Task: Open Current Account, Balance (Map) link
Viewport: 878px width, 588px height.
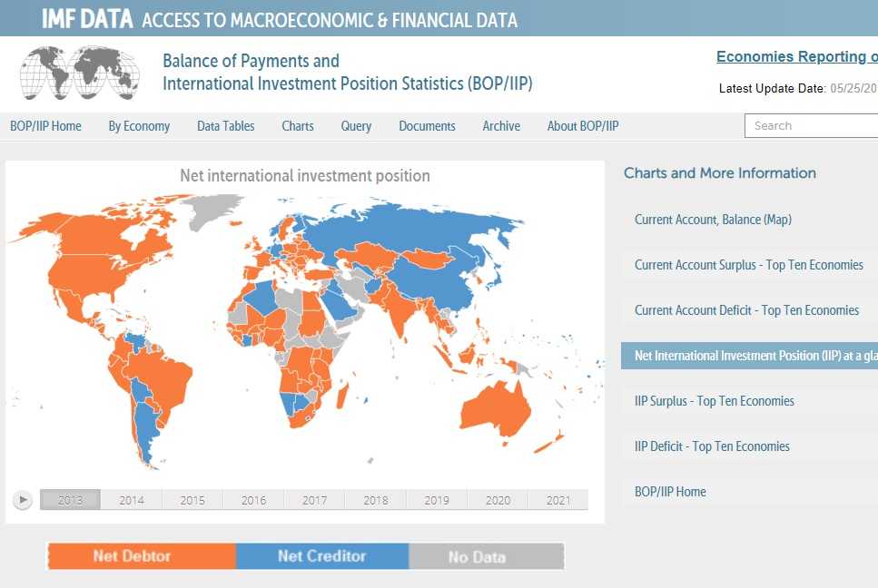Action: (x=713, y=220)
